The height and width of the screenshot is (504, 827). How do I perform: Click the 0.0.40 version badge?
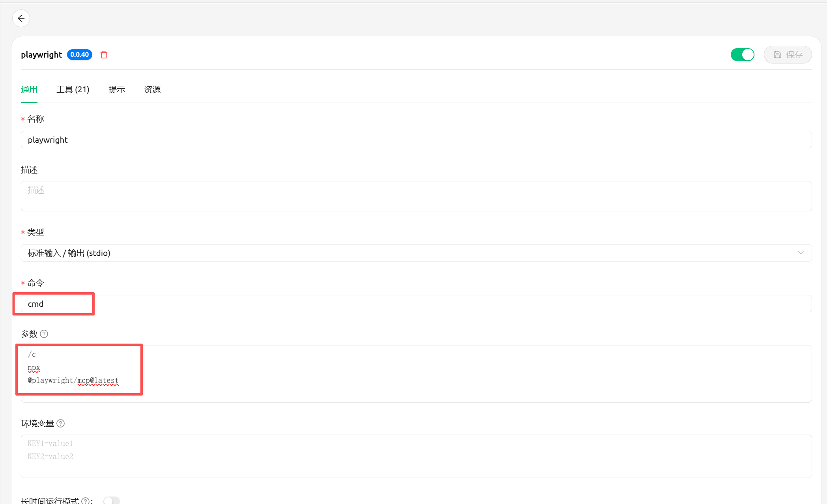(x=80, y=55)
